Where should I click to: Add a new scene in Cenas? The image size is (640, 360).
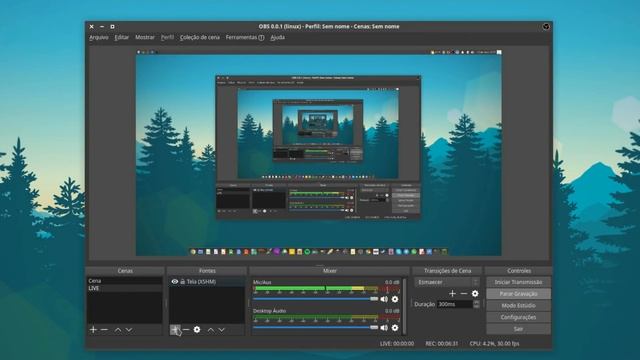93,329
